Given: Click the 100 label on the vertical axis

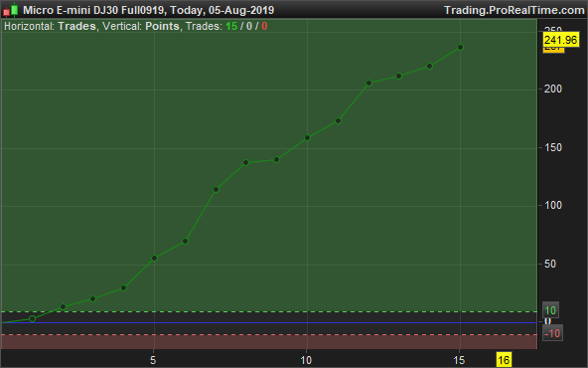Looking at the screenshot, I should [x=553, y=206].
